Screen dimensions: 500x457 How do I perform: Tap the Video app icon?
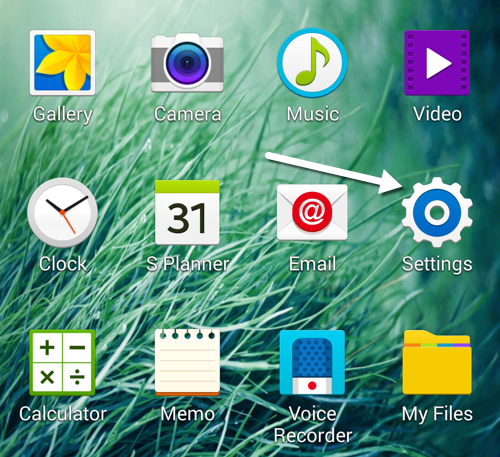pos(437,63)
